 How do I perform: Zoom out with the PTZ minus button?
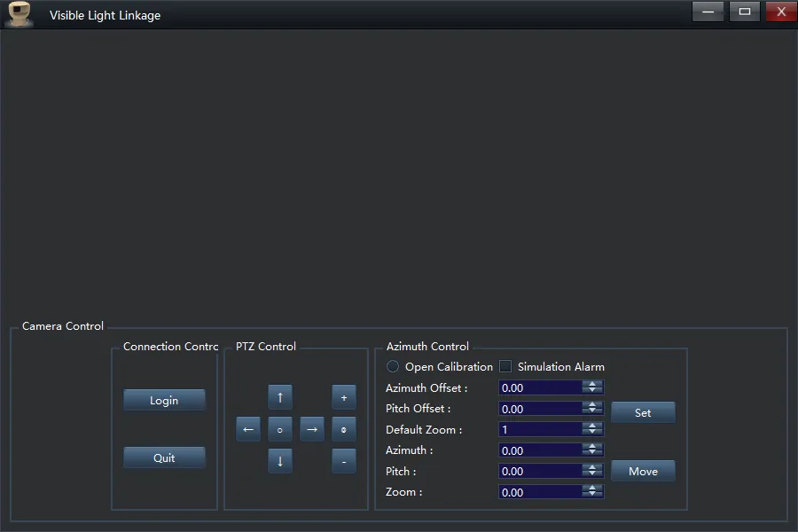pyautogui.click(x=344, y=461)
